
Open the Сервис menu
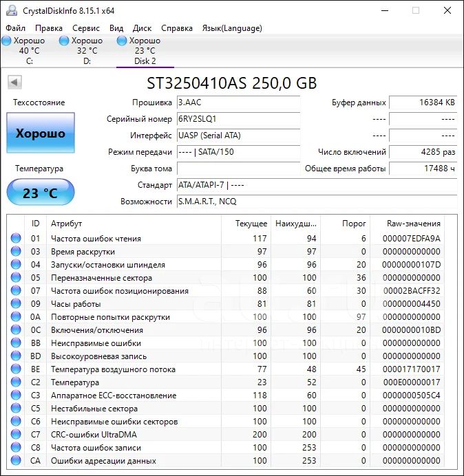(86, 28)
